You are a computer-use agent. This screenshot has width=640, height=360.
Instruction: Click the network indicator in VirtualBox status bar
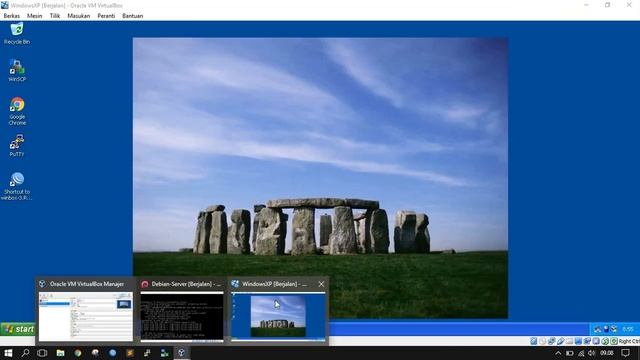pyautogui.click(x=551, y=341)
